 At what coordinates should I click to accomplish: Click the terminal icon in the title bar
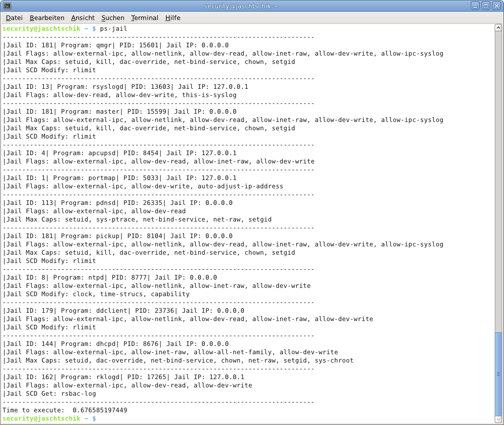[7, 6]
